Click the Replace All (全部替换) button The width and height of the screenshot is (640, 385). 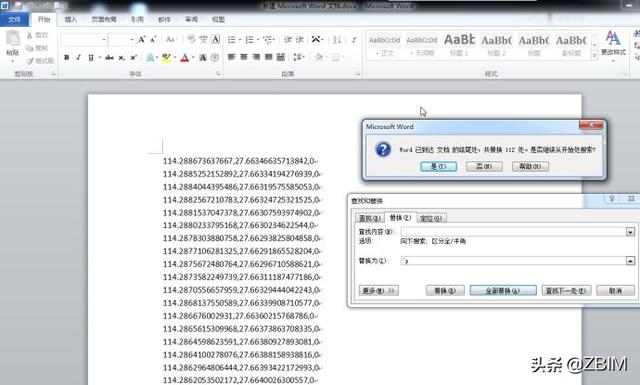pos(503,291)
